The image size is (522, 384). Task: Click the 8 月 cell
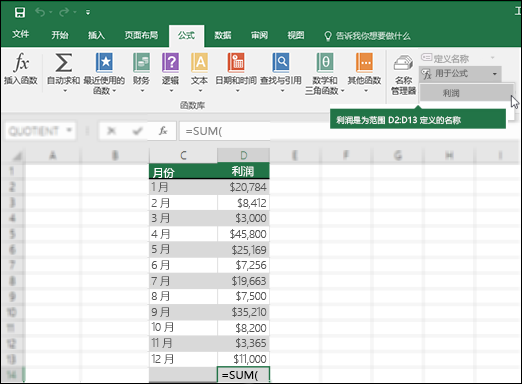pyautogui.click(x=183, y=296)
